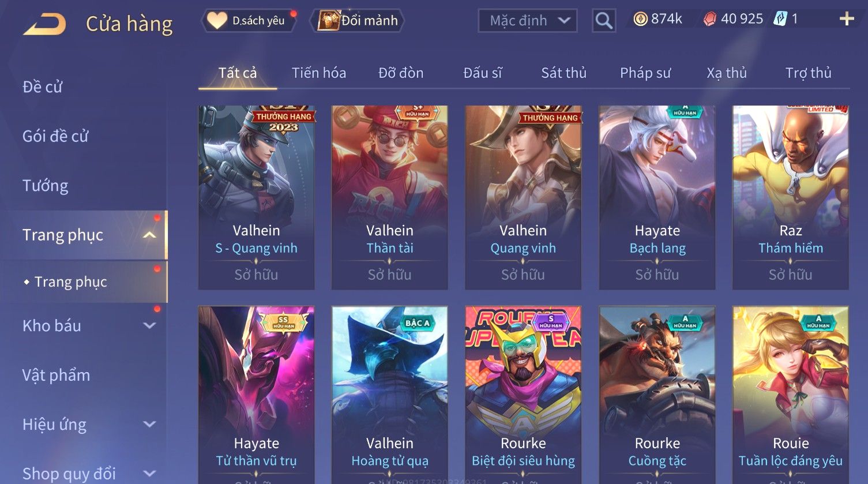This screenshot has width=868, height=484.
Task: Tap the gold coin balance icon
Action: pyautogui.click(x=640, y=19)
